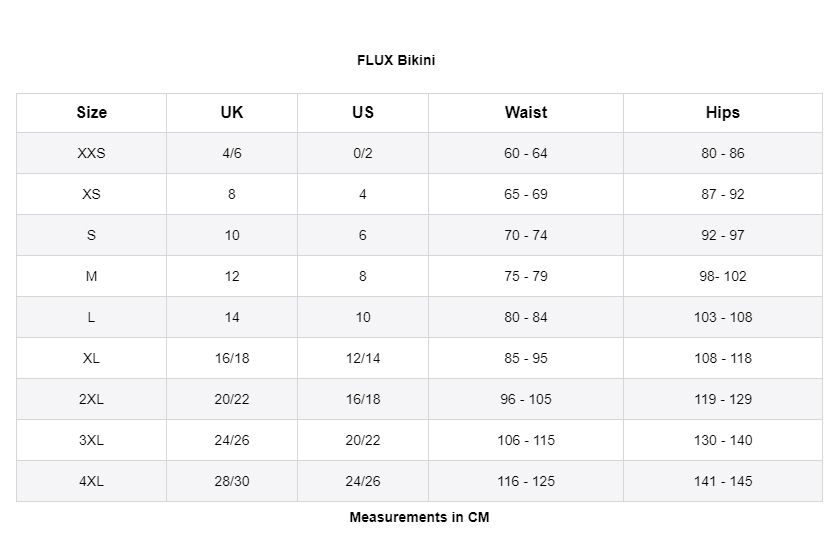838x546 pixels.
Task: Select the Waist column header
Action: pos(526,113)
